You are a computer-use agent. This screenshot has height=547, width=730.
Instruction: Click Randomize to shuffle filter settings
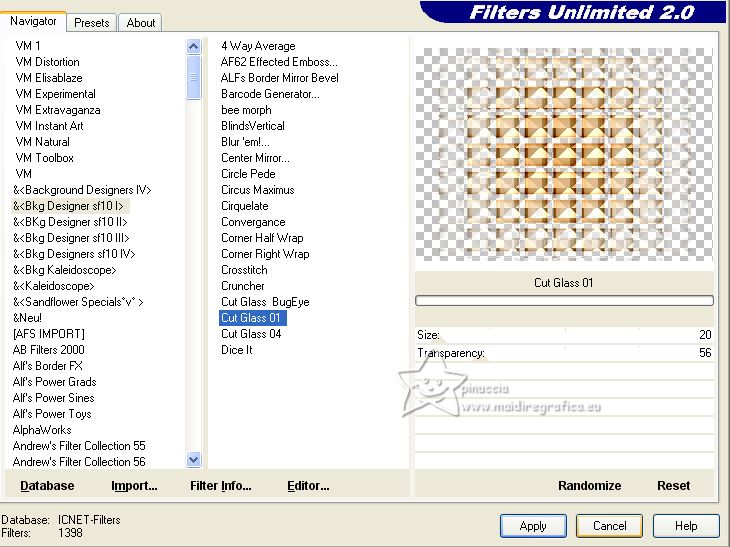click(x=589, y=486)
